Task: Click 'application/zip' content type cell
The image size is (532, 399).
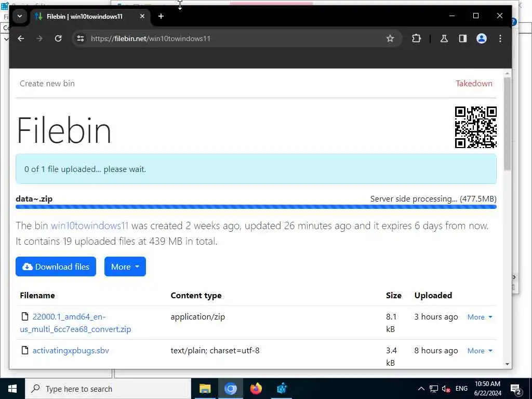Action: (x=197, y=316)
